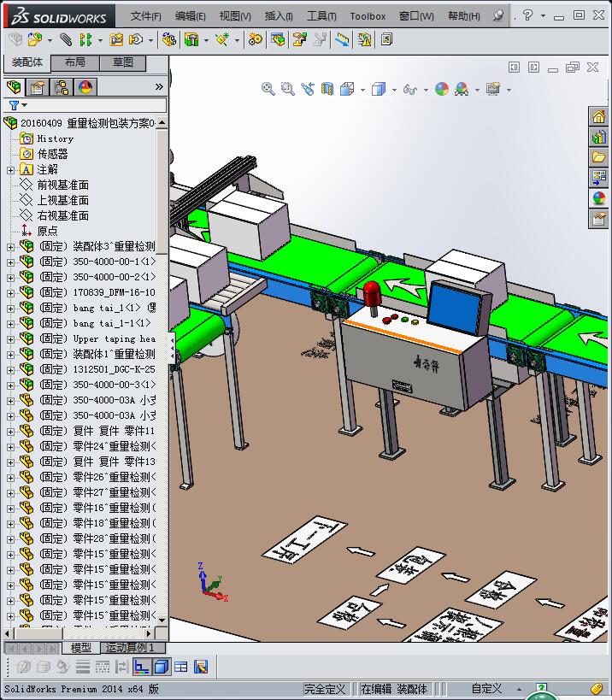The width and height of the screenshot is (612, 700).
Task: Open the 编辑(E) menu
Action: [190, 16]
